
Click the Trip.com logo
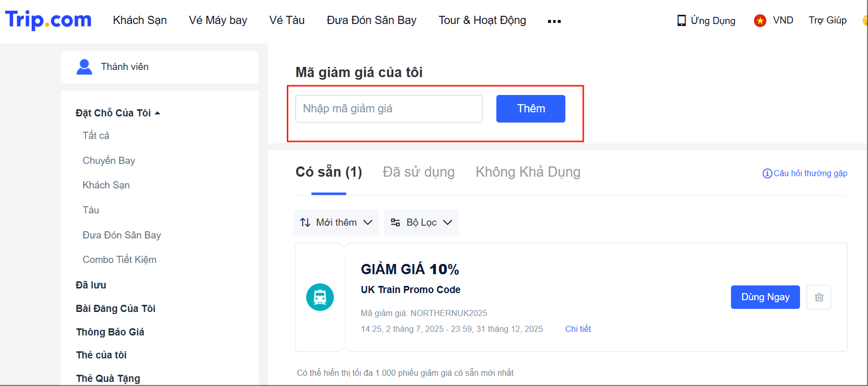(48, 20)
